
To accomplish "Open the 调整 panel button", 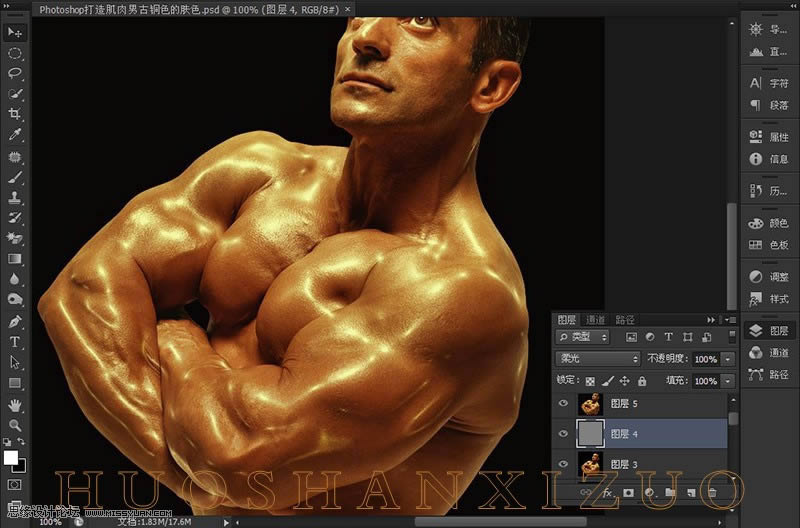I will (x=768, y=277).
